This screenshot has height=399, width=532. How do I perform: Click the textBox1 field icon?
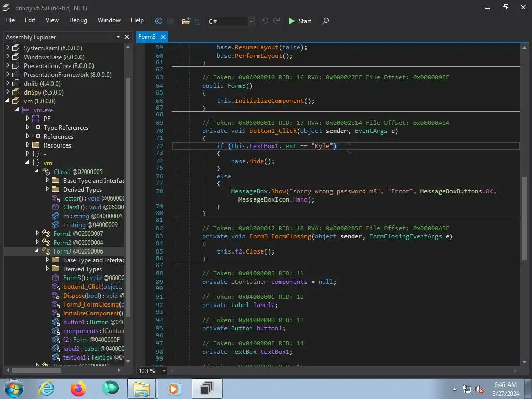(56, 357)
